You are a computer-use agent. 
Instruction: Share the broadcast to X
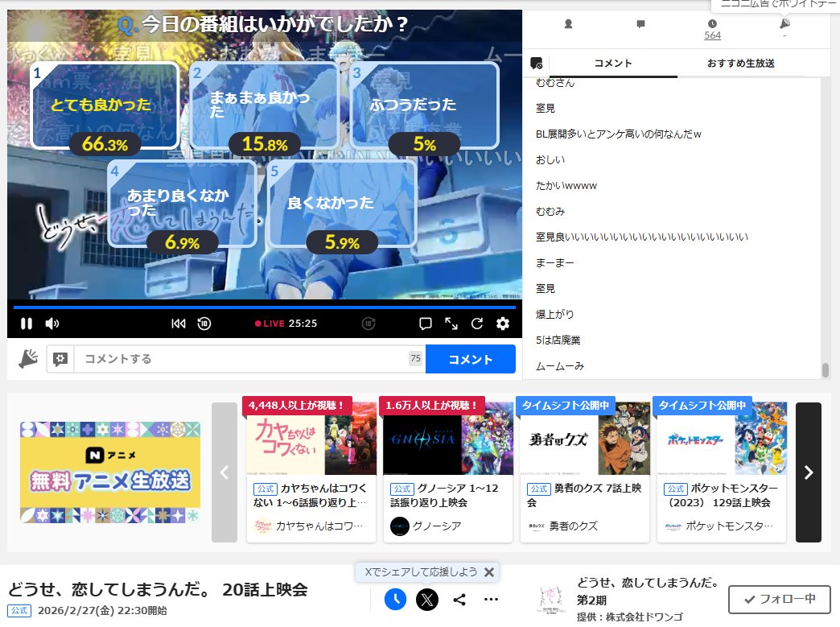point(427,600)
